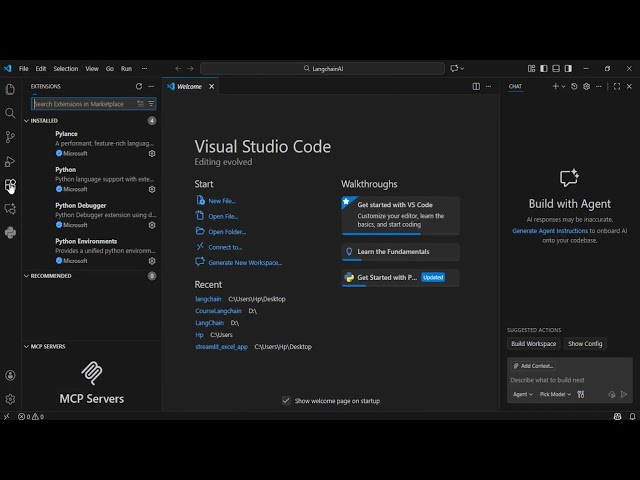Image resolution: width=640 pixels, height=480 pixels.
Task: Open the Customize Layout icon
Action: tap(531, 69)
